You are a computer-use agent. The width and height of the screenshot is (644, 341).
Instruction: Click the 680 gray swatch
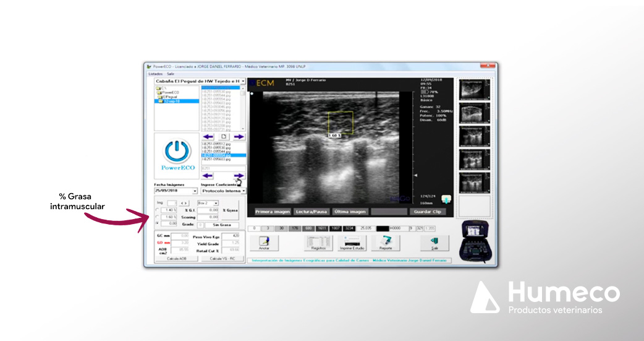(308, 228)
